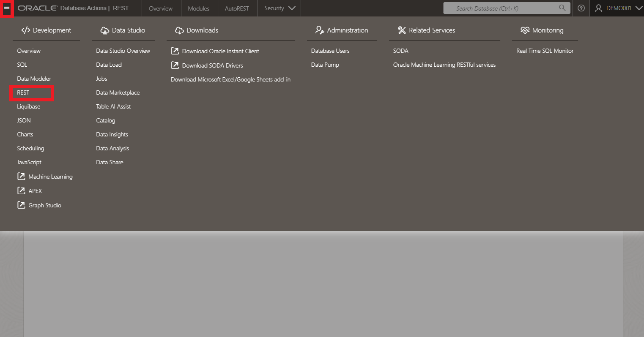Open the Scheduling link

30,148
